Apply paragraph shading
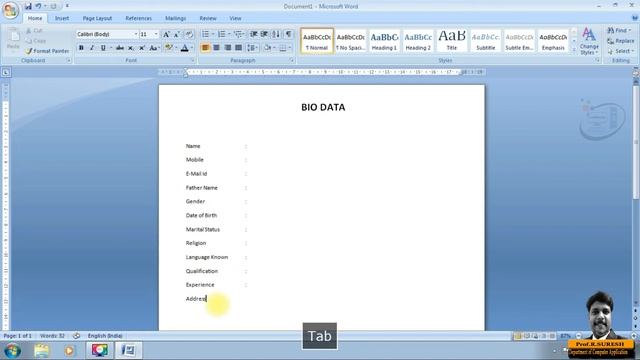Viewport: 640px width, 360px height. pos(268,48)
